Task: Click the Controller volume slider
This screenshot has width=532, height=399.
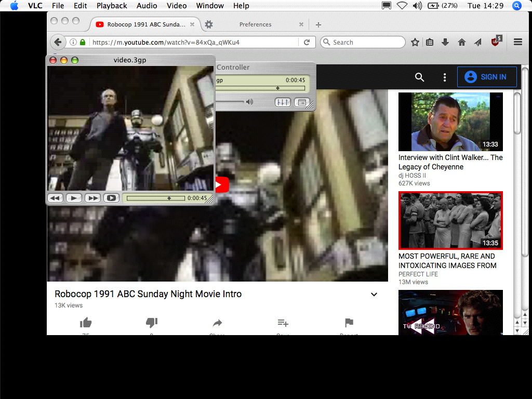Action: click(230, 102)
